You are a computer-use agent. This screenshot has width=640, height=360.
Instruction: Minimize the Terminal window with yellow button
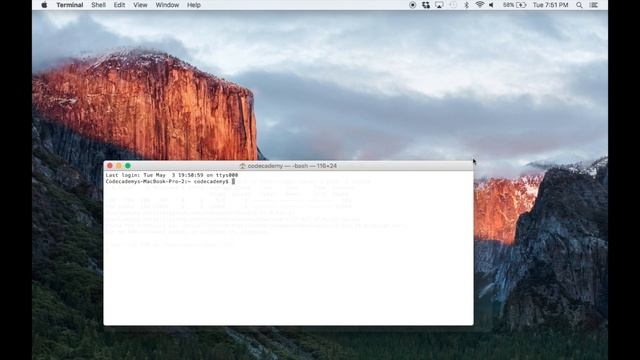pos(119,166)
